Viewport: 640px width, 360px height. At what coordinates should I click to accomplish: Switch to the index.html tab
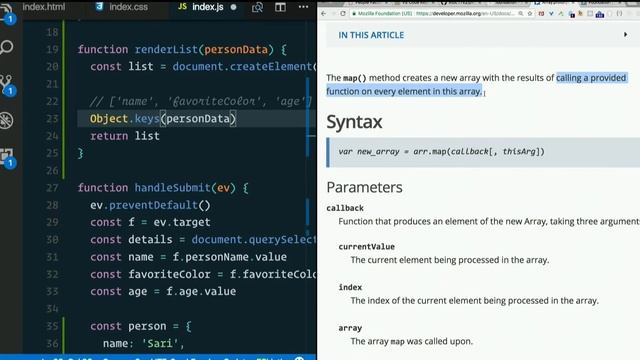(x=44, y=7)
